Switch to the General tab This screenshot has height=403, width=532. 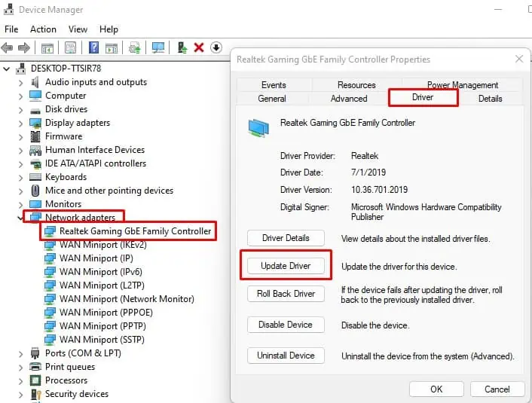point(272,99)
